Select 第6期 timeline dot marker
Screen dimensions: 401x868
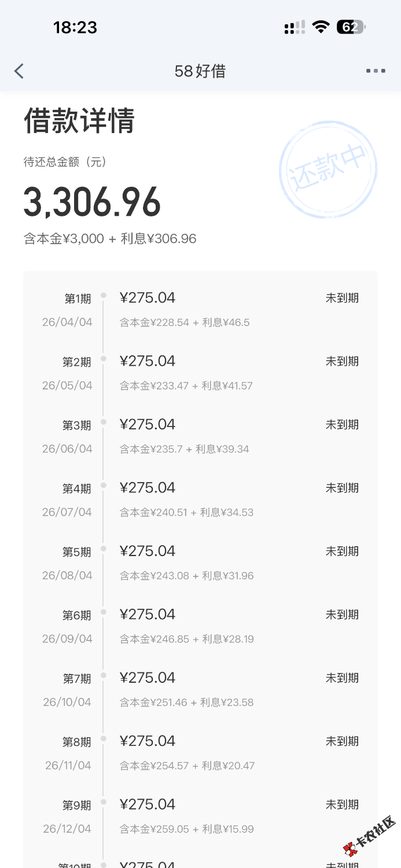[x=104, y=612]
